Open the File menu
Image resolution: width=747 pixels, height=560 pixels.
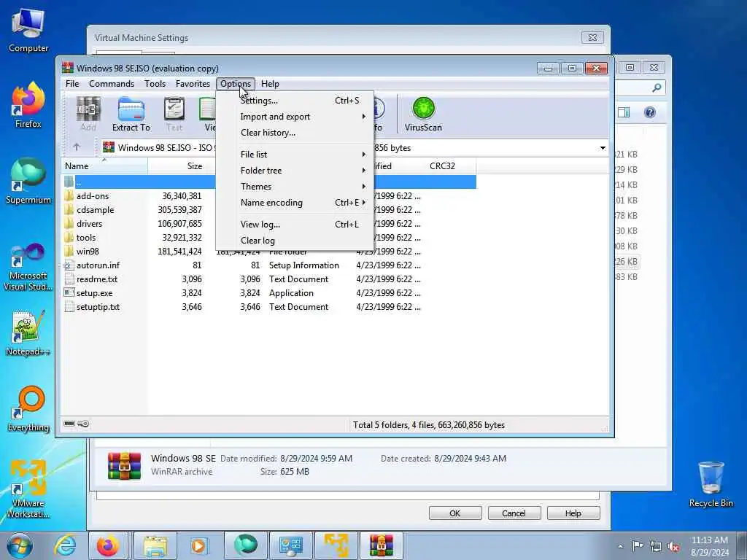tap(72, 84)
